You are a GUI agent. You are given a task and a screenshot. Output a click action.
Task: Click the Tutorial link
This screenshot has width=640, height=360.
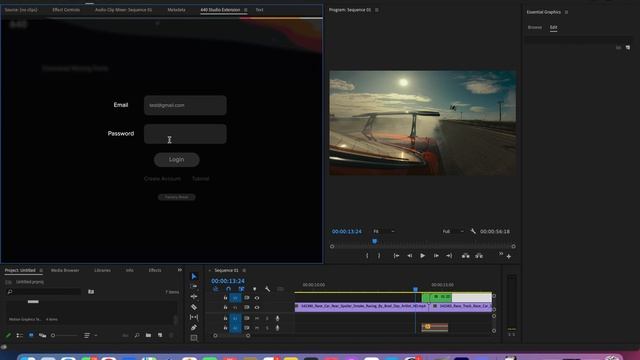pos(200,179)
